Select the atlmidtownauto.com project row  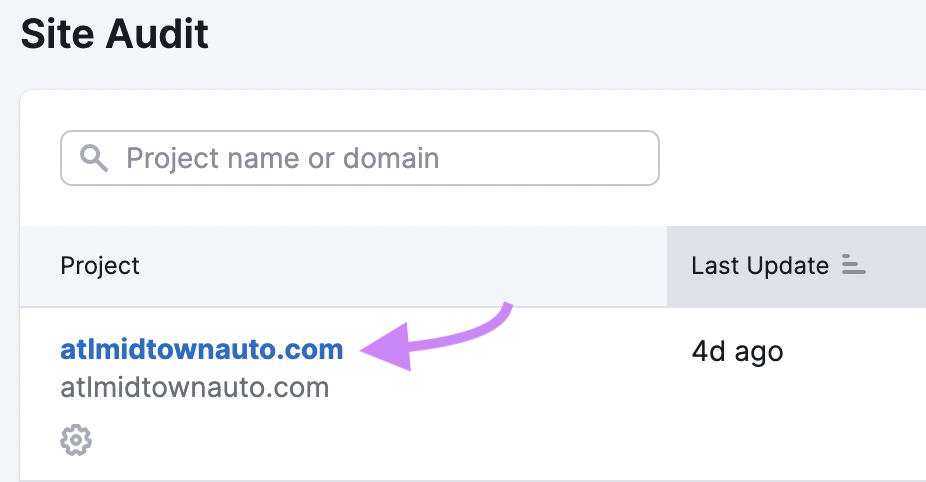point(472,394)
